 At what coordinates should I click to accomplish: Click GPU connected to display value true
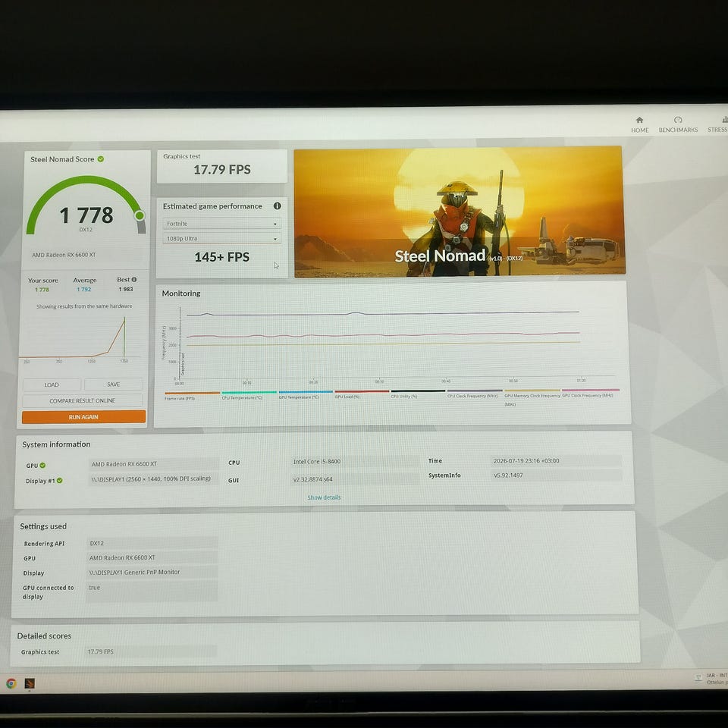pyautogui.click(x=152, y=591)
